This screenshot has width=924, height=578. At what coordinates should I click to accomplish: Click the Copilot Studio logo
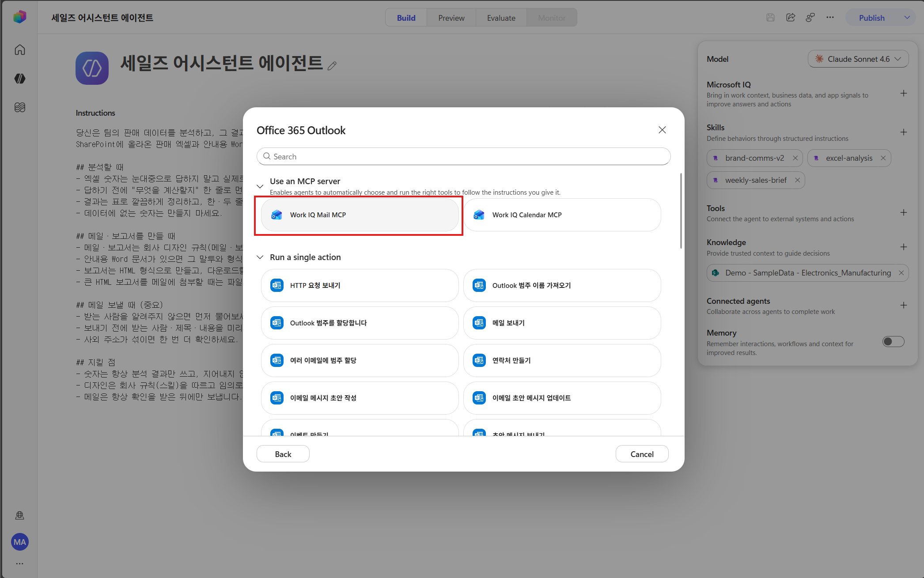[x=20, y=17]
